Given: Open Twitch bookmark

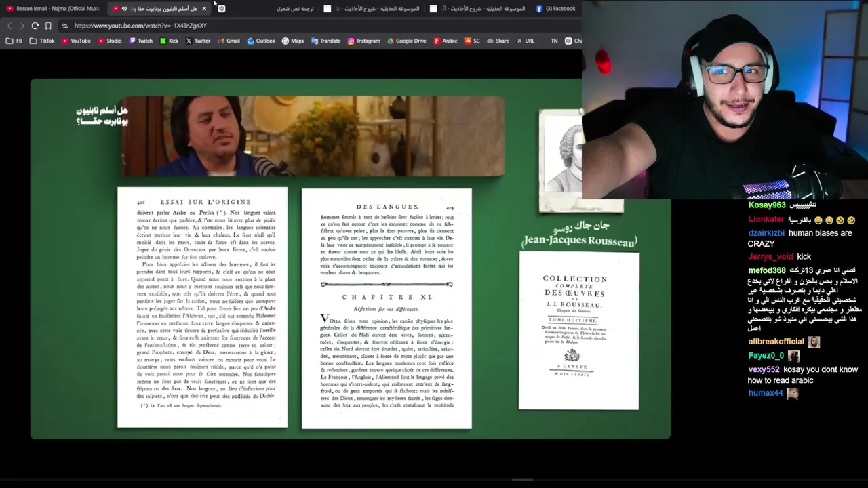Looking at the screenshot, I should click(141, 41).
